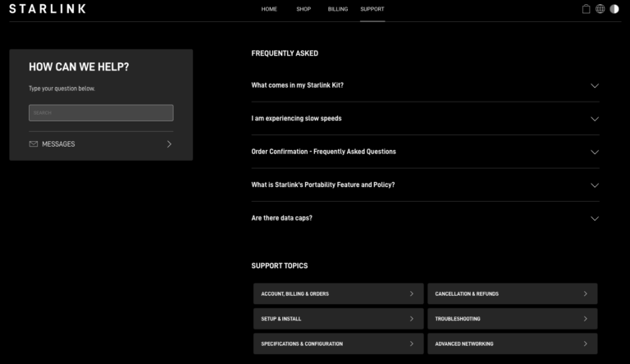Click chevron for Portability Feature and Policy
630x364 pixels.
(595, 185)
